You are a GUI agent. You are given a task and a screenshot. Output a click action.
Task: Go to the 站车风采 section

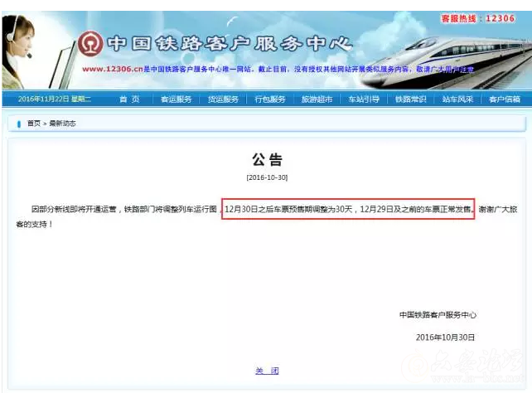coord(457,99)
